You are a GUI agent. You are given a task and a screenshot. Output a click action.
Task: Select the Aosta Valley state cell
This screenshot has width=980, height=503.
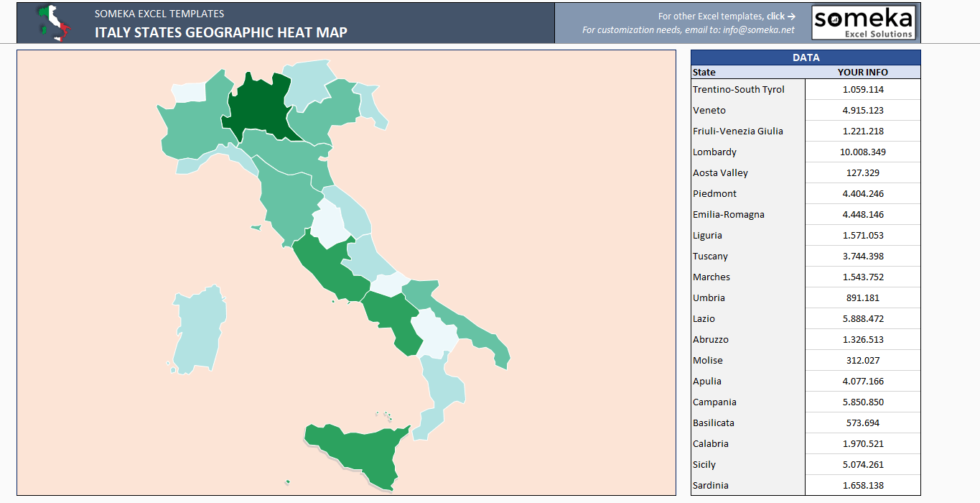pos(748,172)
